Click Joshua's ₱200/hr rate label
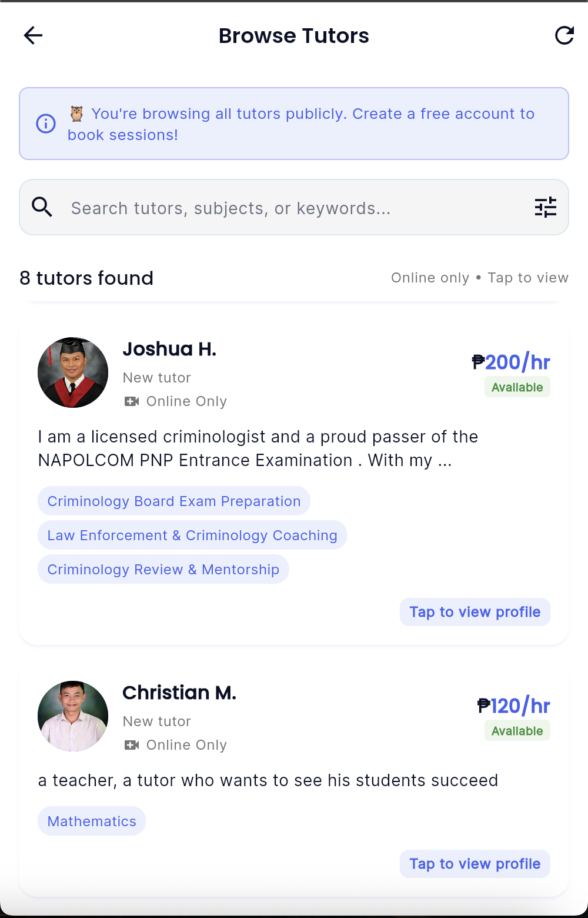 pos(512,361)
